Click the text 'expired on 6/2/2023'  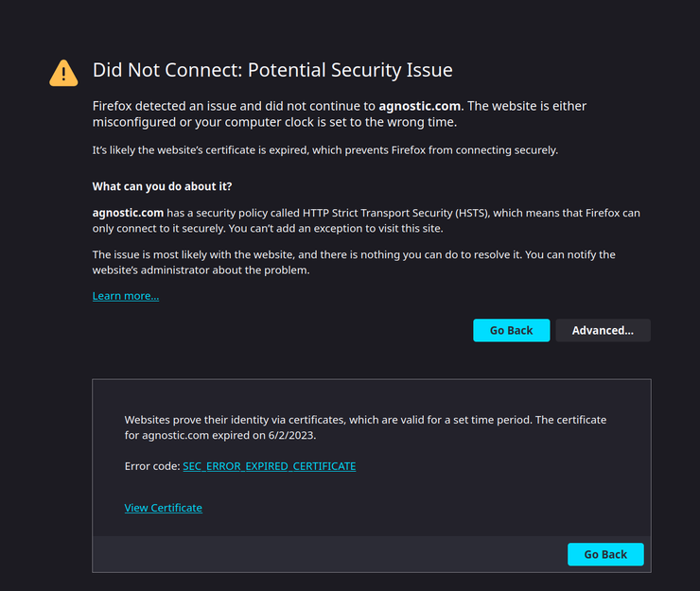pyautogui.click(x=264, y=435)
